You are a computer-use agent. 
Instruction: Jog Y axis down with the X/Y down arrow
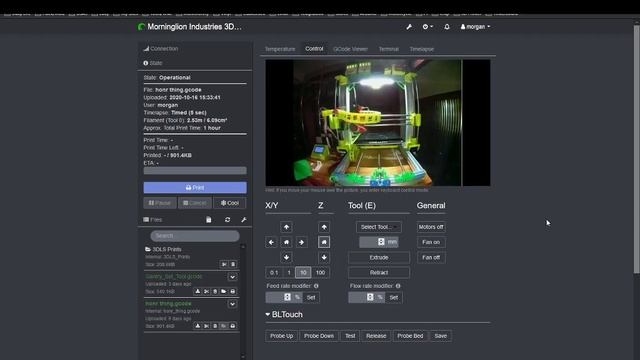(286, 257)
